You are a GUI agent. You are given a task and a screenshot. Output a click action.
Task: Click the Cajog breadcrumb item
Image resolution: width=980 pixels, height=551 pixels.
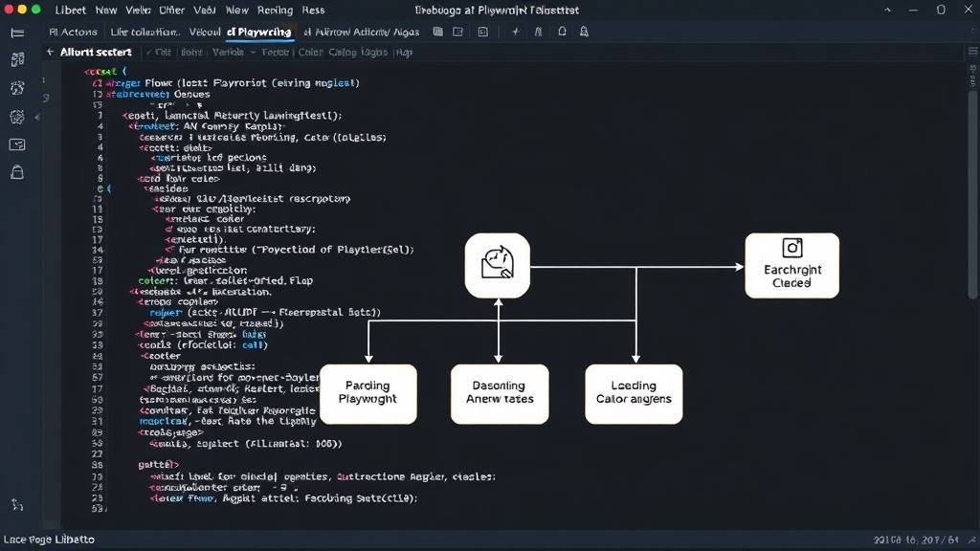click(x=343, y=53)
